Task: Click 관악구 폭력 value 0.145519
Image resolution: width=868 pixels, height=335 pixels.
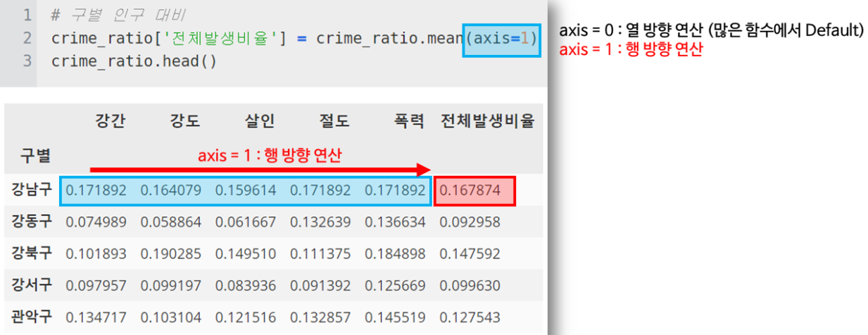Action: 395,317
